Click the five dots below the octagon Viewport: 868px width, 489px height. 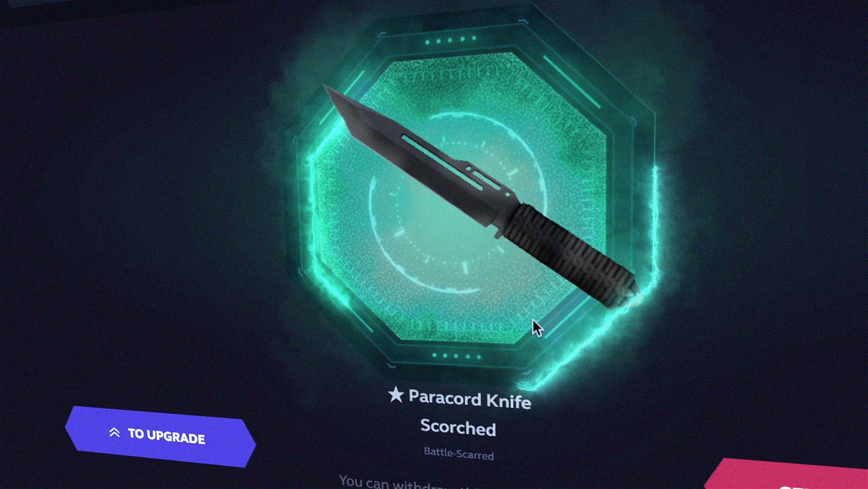point(454,356)
